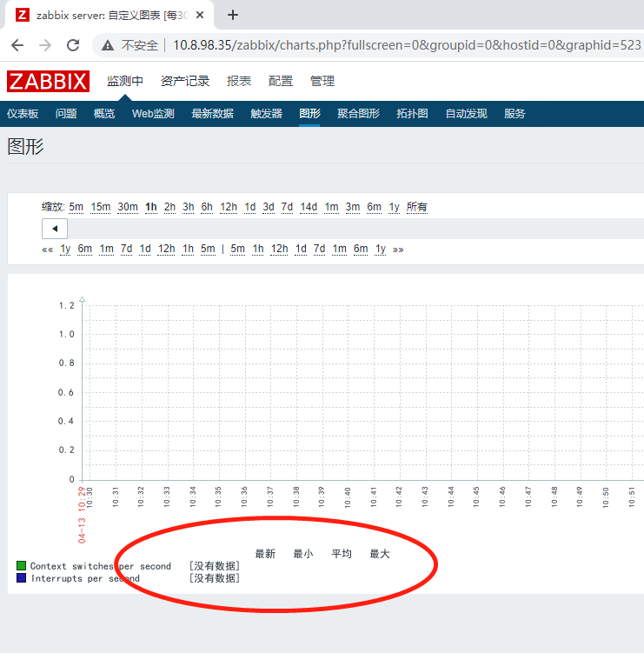Click the Zabbix logo

(48, 81)
